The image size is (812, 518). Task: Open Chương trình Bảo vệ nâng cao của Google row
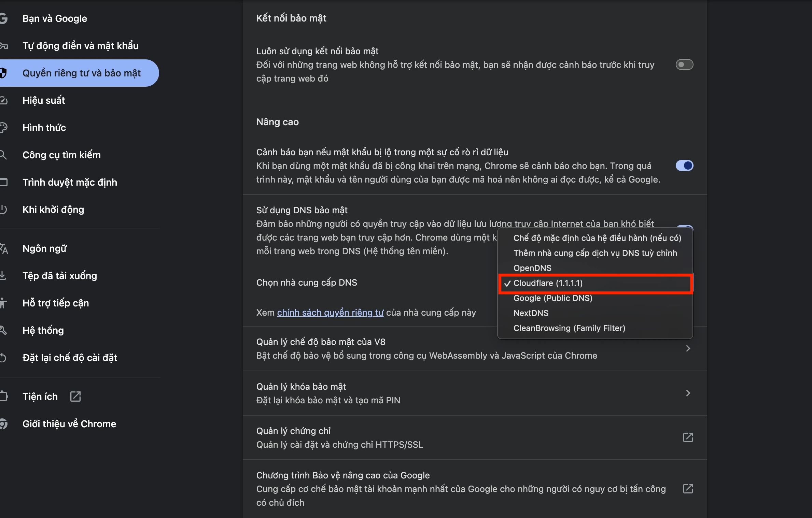pyautogui.click(x=475, y=489)
